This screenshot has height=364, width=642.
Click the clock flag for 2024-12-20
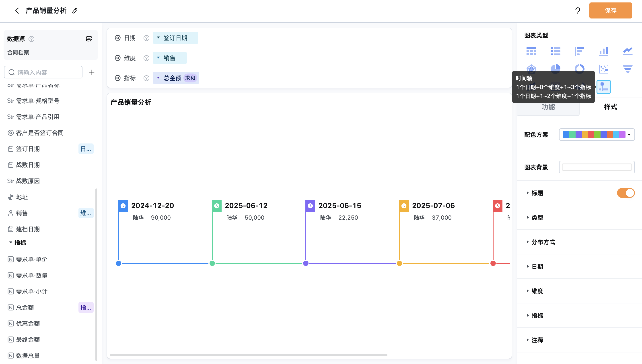click(x=123, y=206)
